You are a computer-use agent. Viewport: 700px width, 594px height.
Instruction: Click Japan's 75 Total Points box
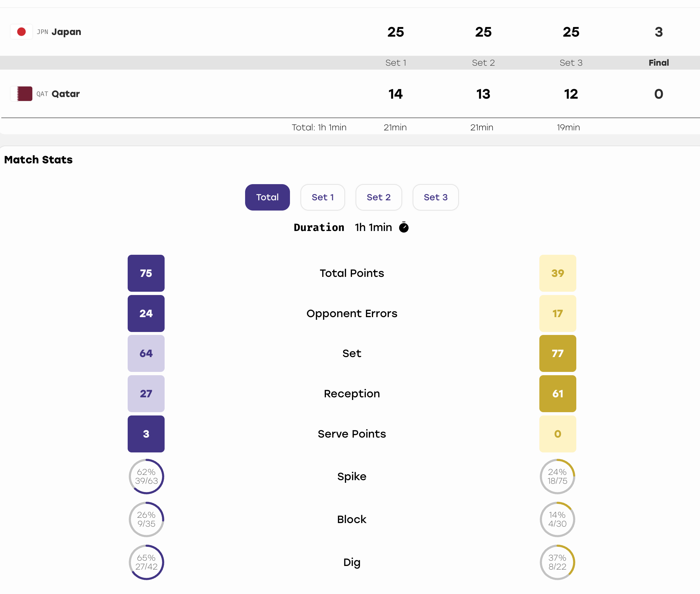click(x=146, y=273)
